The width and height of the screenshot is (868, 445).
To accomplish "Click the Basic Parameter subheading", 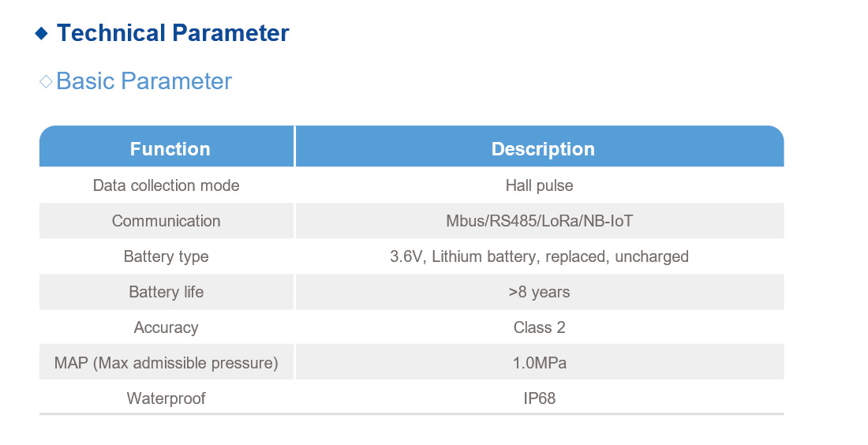I will tap(144, 81).
